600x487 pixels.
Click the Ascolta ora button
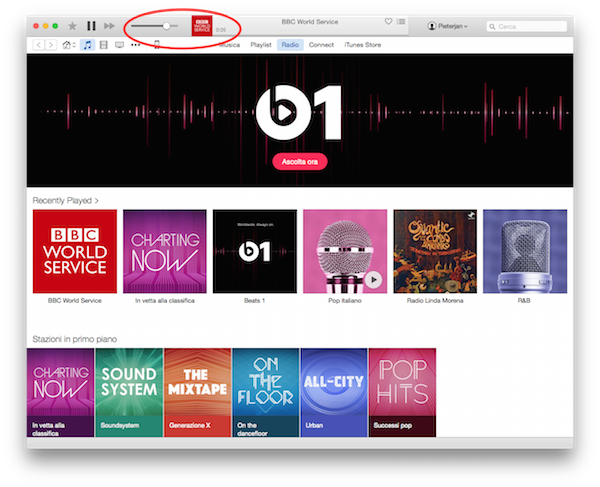click(x=300, y=162)
